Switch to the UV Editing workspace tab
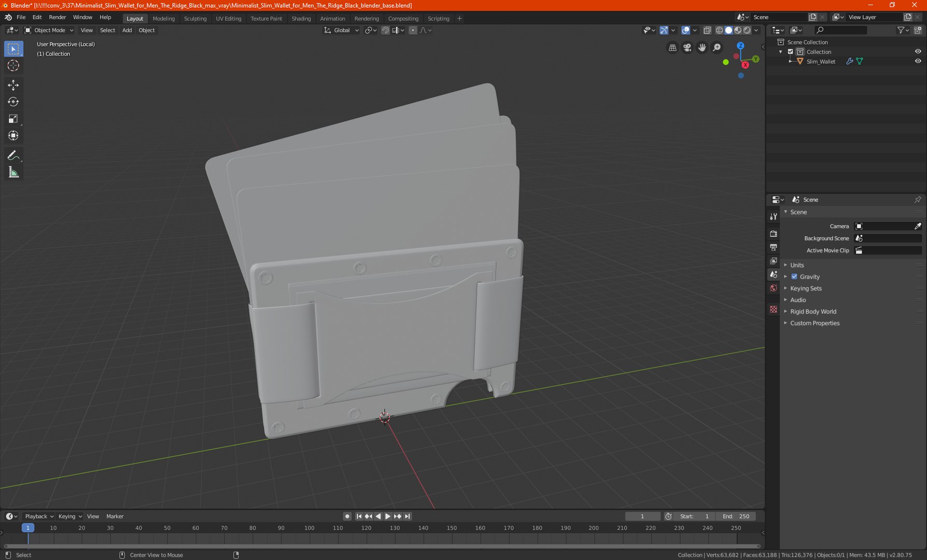 point(229,19)
